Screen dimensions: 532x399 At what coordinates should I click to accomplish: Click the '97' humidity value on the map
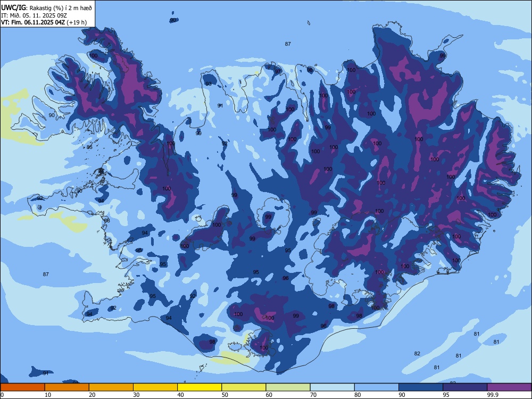pos(278,72)
